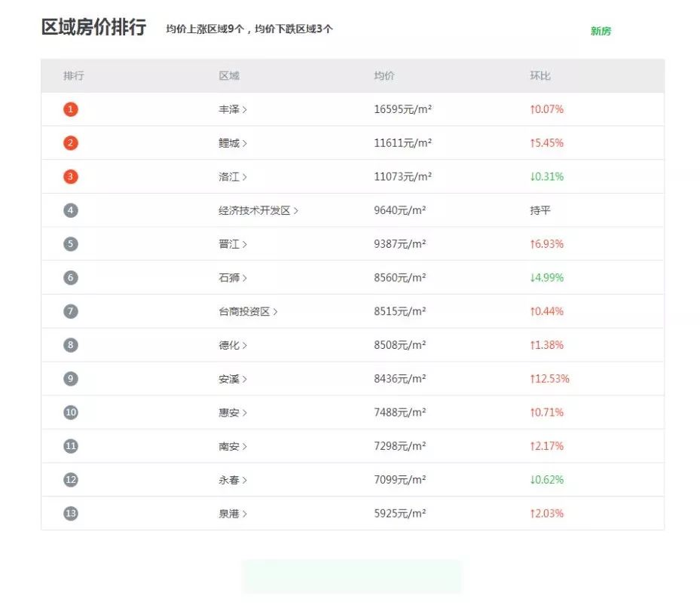Image resolution: width=700 pixels, height=608 pixels.
Task: Click the rank 3 orange badge
Action: (x=71, y=177)
